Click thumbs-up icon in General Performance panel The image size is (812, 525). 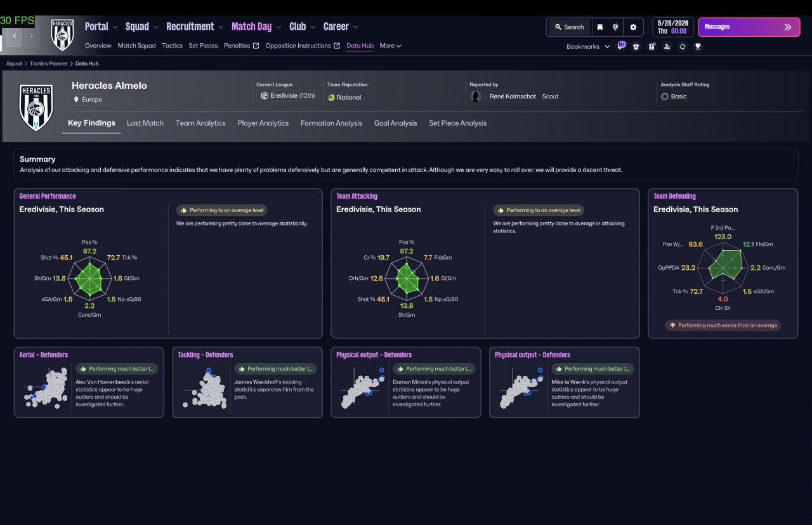pos(184,210)
